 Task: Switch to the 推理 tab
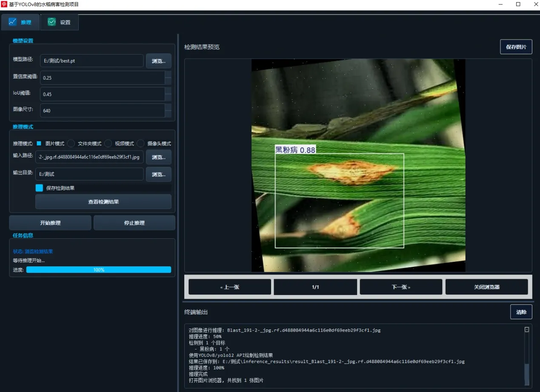point(20,22)
